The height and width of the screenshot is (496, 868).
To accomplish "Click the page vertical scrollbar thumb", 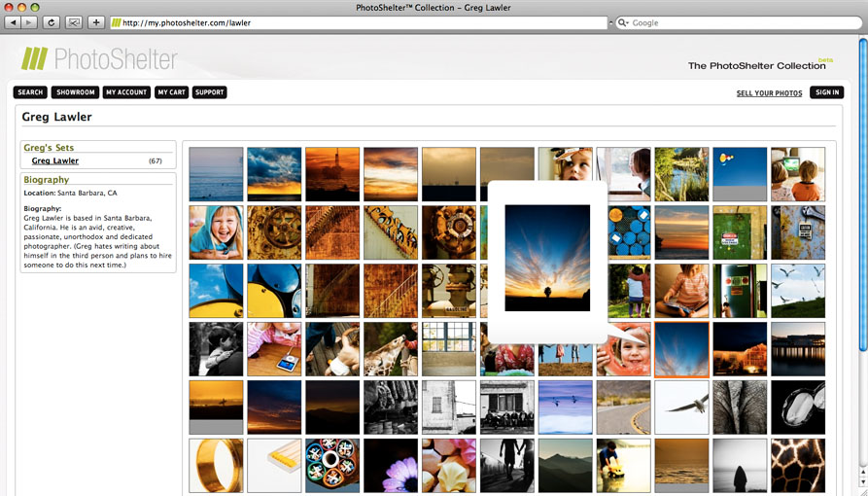I will click(863, 194).
